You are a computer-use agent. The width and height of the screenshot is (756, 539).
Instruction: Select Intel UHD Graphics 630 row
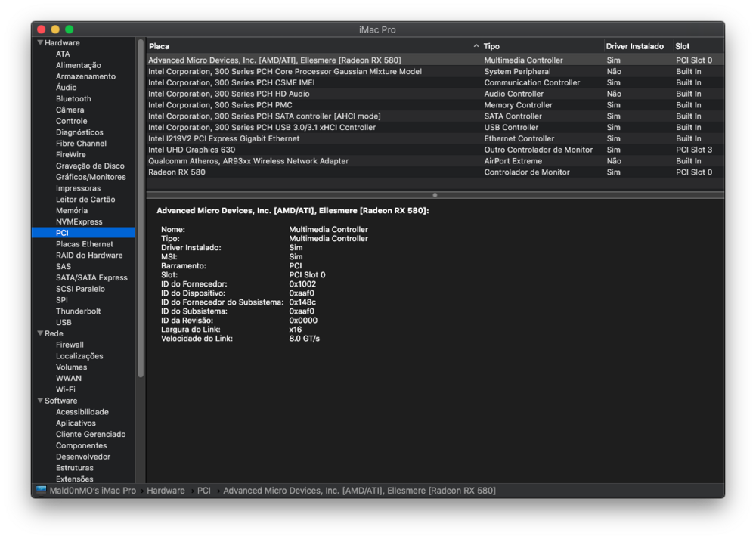[x=191, y=150]
